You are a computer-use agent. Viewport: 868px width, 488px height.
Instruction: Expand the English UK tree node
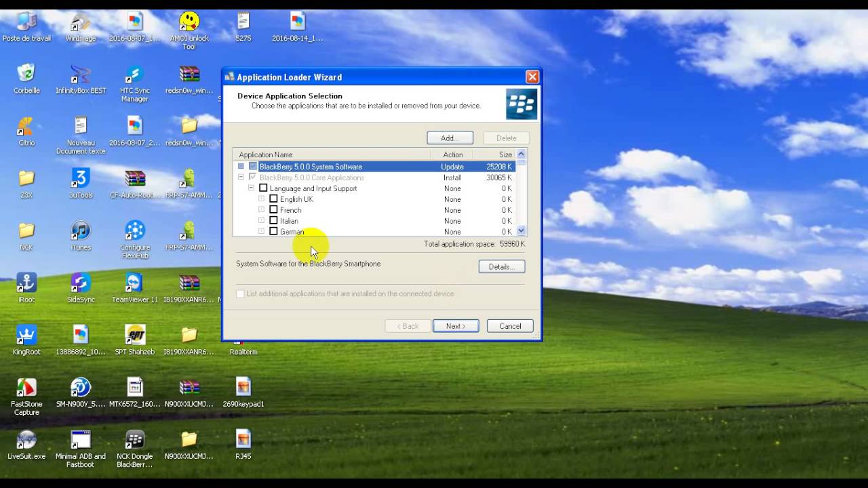(262, 199)
